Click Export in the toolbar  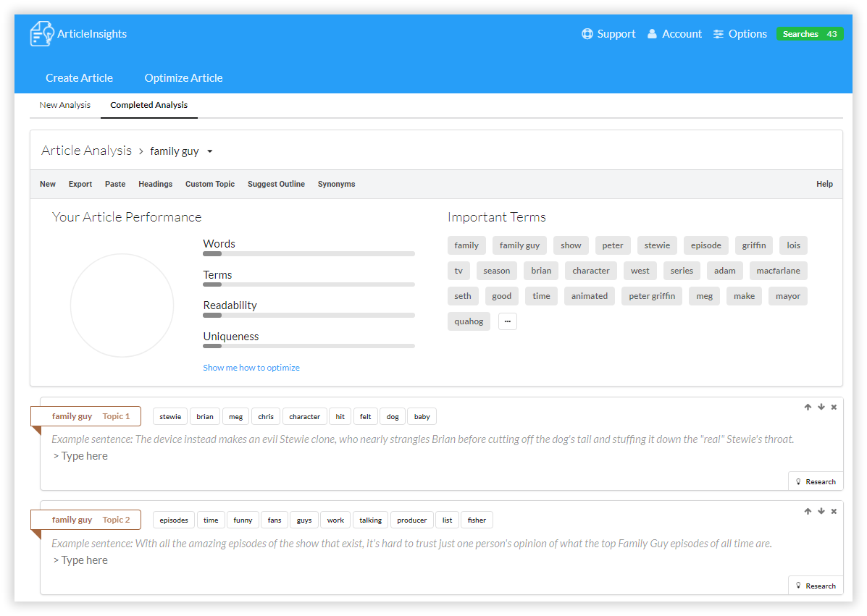[80, 184]
